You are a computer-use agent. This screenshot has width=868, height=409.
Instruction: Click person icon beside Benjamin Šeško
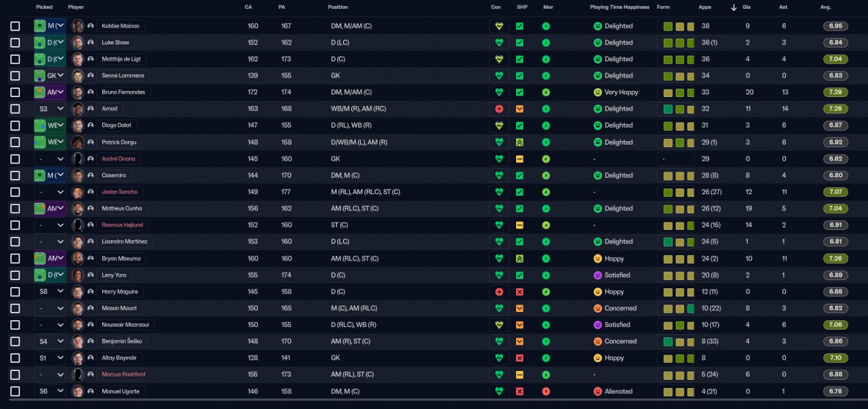pyautogui.click(x=90, y=341)
